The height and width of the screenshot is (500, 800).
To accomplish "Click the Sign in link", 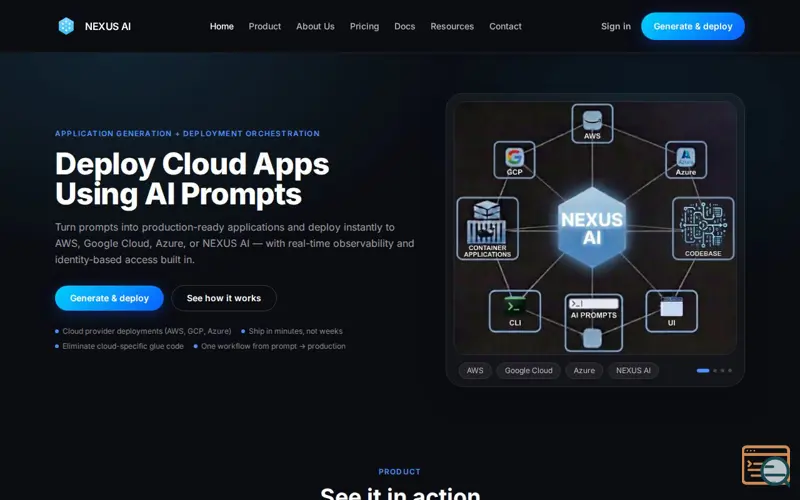I will 616,27.
